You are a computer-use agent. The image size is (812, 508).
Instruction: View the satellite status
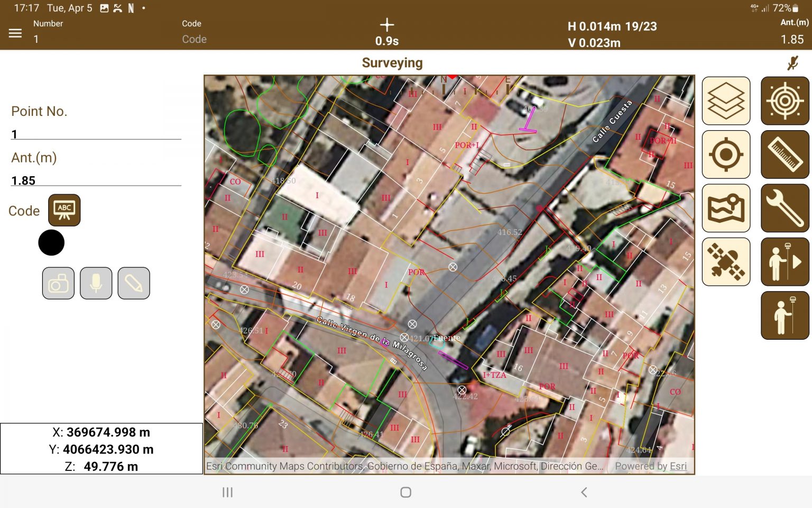726,261
